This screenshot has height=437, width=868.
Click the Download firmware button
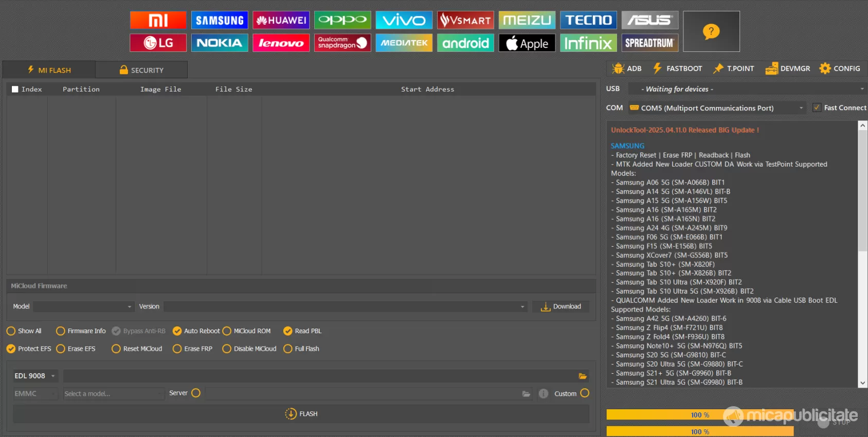pos(560,306)
